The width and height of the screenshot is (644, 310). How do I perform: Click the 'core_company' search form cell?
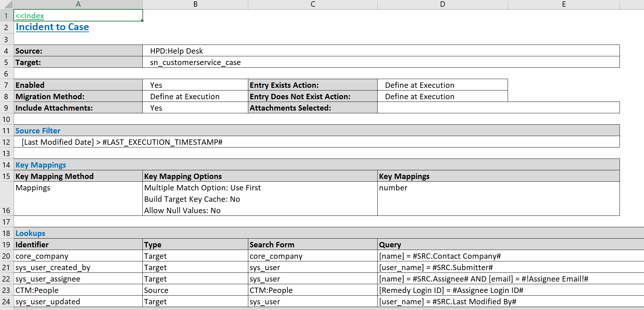click(313, 256)
